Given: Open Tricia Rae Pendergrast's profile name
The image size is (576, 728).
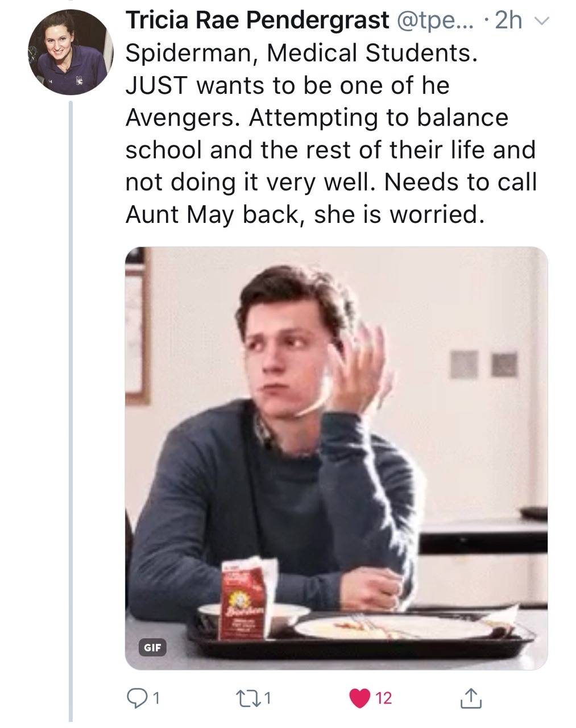Looking at the screenshot, I should click(x=257, y=21).
